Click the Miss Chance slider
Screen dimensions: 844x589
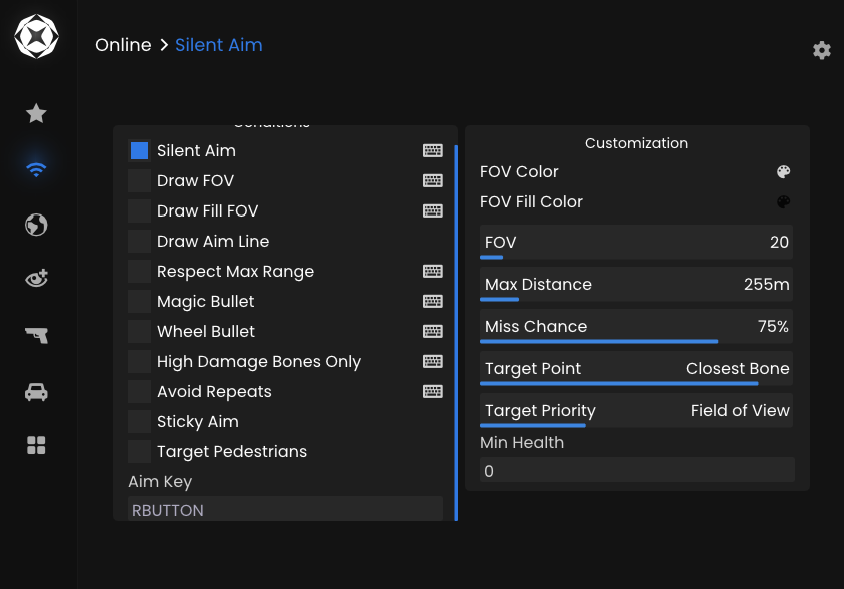tap(636, 326)
